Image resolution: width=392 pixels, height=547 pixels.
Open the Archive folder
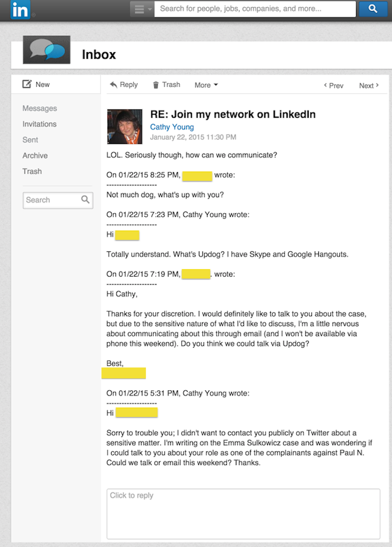pos(35,155)
